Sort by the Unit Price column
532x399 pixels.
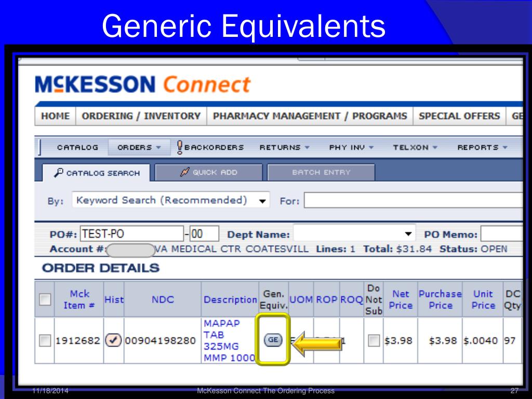(483, 299)
